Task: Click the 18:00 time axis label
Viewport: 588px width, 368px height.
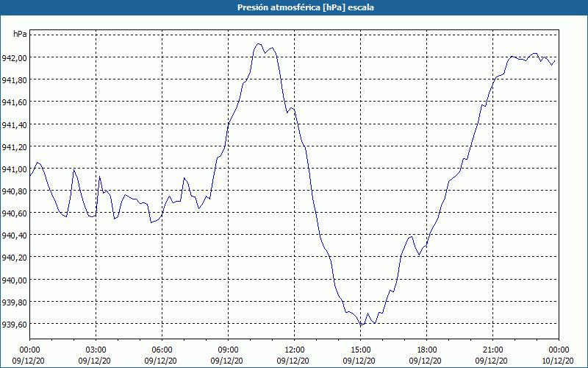Action: (427, 350)
